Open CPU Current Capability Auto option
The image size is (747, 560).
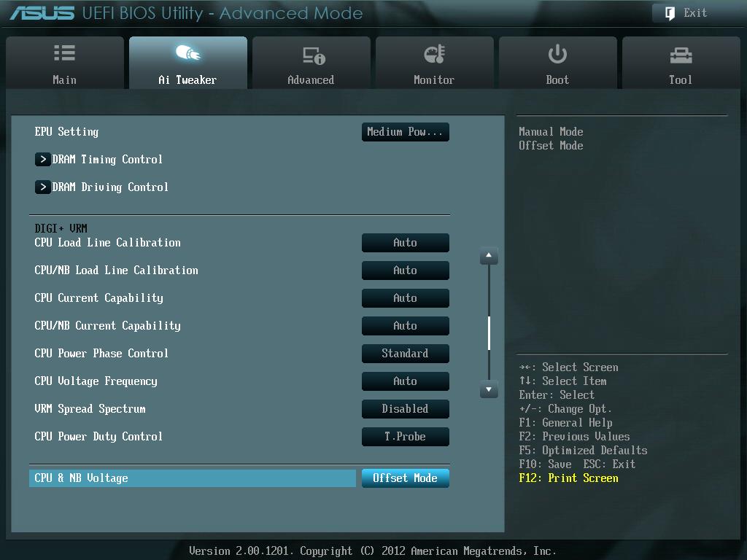(x=406, y=298)
